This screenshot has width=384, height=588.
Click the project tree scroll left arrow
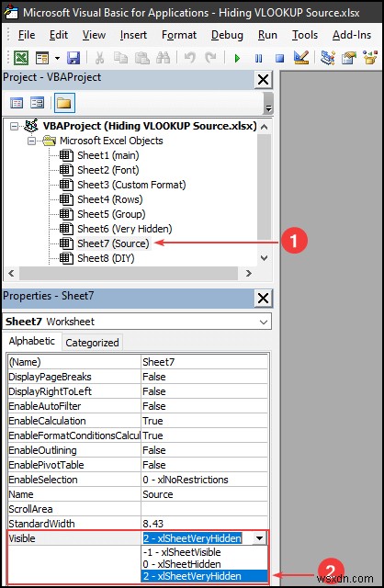click(x=11, y=273)
